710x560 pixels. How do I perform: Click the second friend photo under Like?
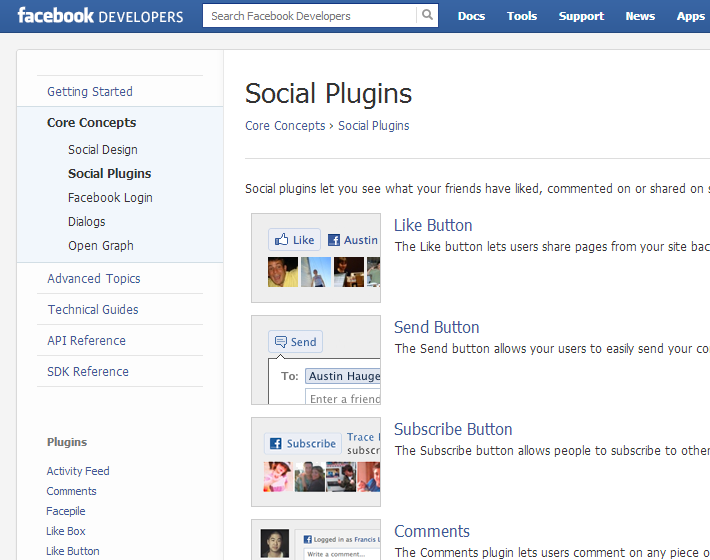point(316,272)
